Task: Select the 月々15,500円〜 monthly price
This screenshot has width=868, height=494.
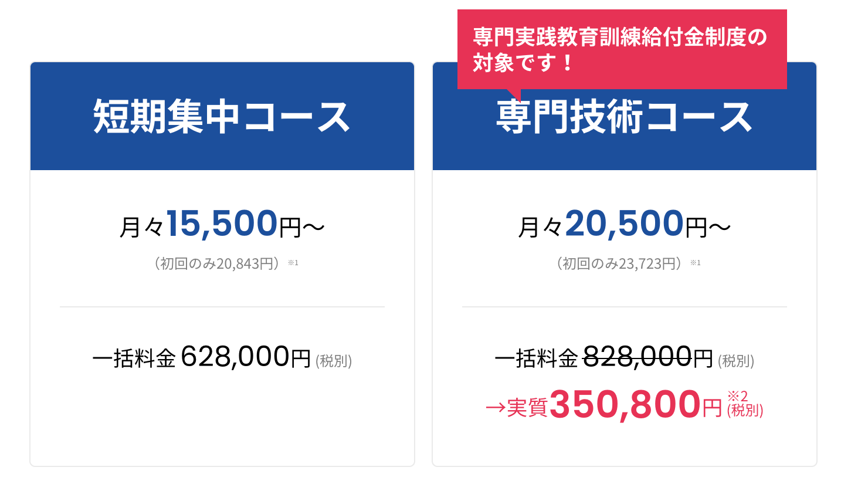Action: click(x=222, y=224)
